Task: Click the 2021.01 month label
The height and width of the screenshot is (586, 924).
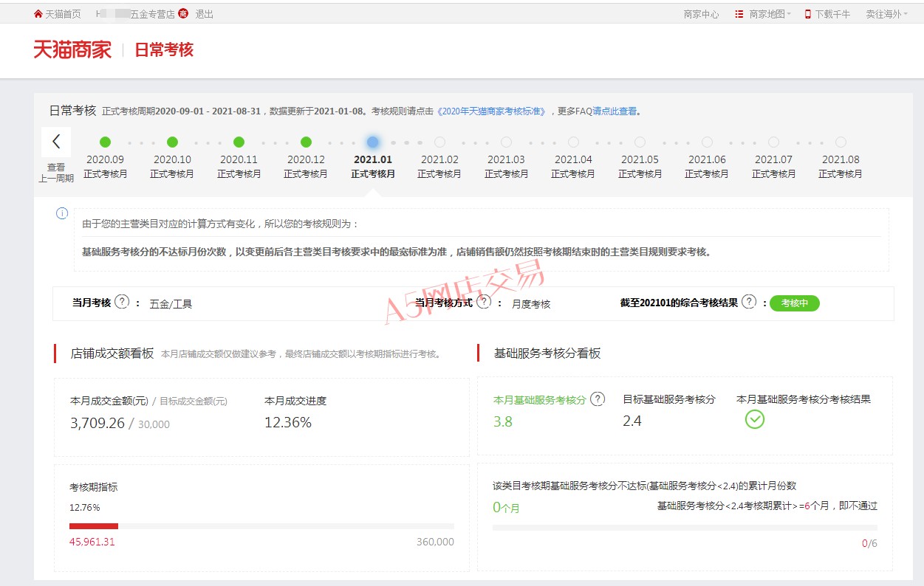Action: [373, 159]
